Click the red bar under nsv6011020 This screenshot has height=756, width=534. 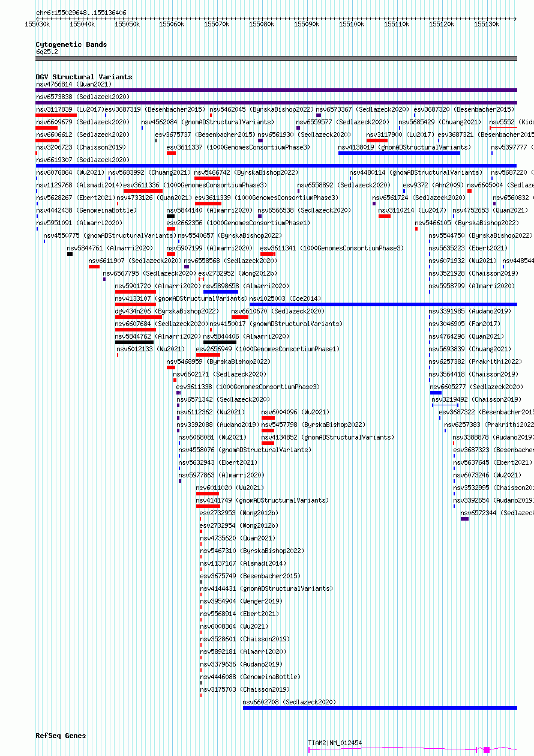point(208,494)
